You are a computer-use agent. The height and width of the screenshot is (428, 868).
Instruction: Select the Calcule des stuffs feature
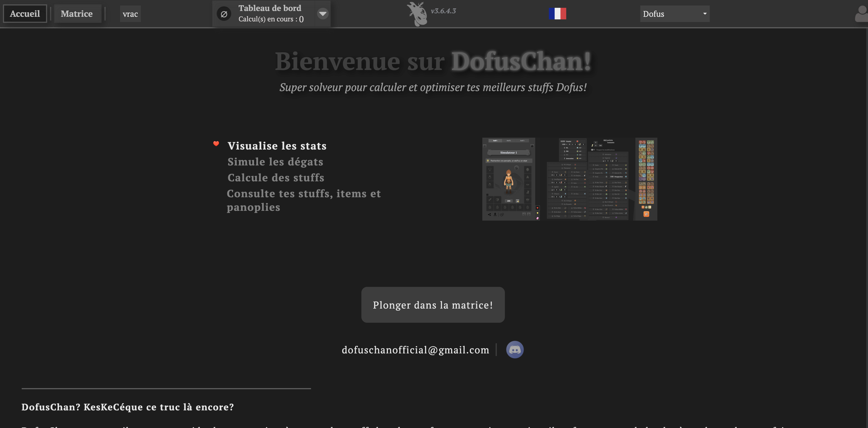pyautogui.click(x=276, y=178)
